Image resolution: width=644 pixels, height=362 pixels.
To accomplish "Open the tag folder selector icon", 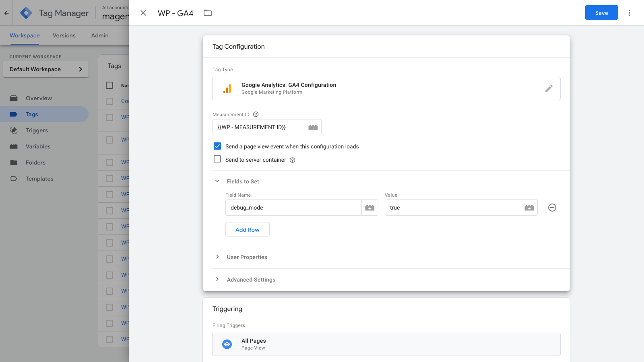I will tap(208, 13).
